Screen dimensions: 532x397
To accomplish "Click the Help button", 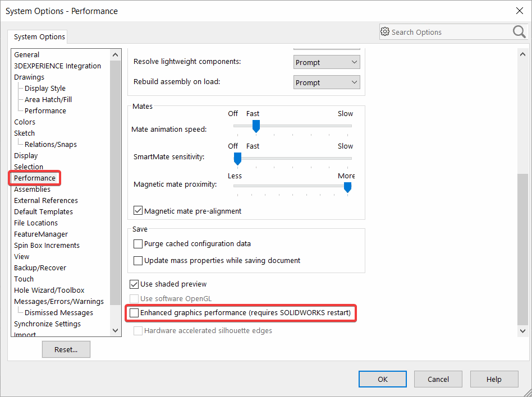I will (494, 379).
